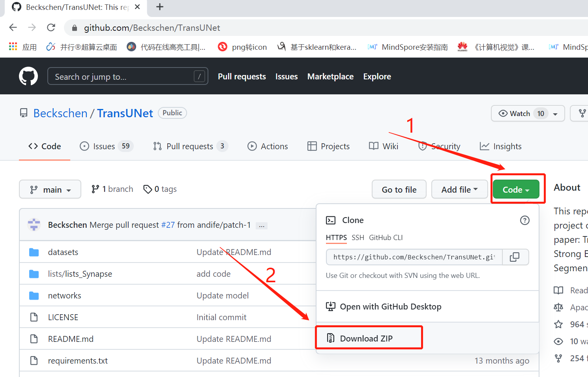Open the Beckschen owner link
Viewport: 588px width, 377px height.
(60, 113)
